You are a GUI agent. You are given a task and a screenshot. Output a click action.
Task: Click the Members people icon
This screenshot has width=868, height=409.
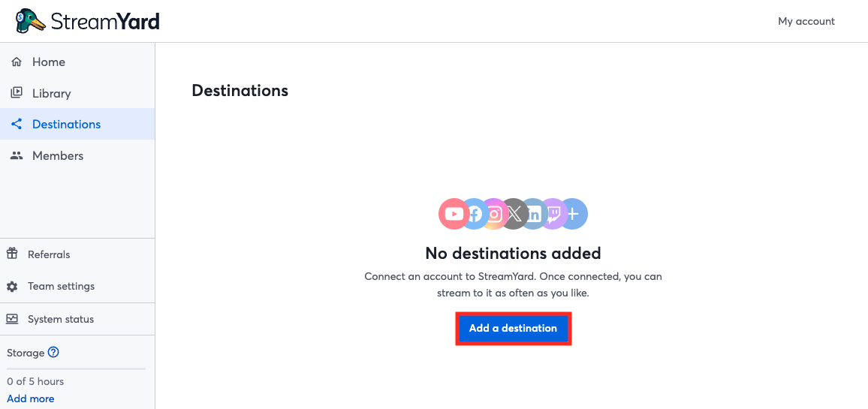tap(17, 155)
